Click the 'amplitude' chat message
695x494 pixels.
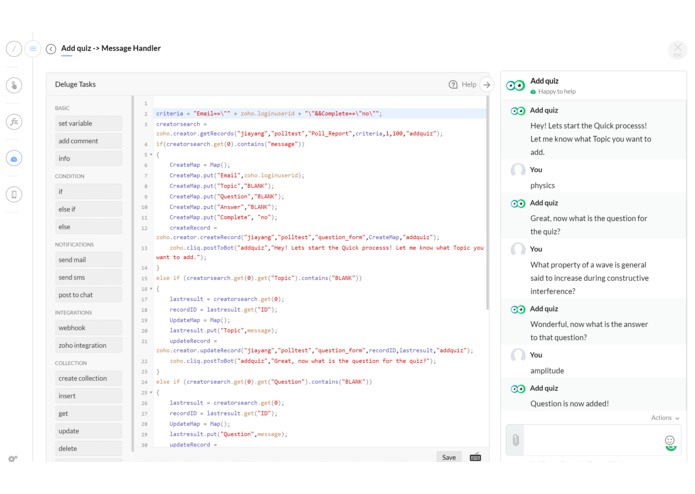tap(547, 371)
